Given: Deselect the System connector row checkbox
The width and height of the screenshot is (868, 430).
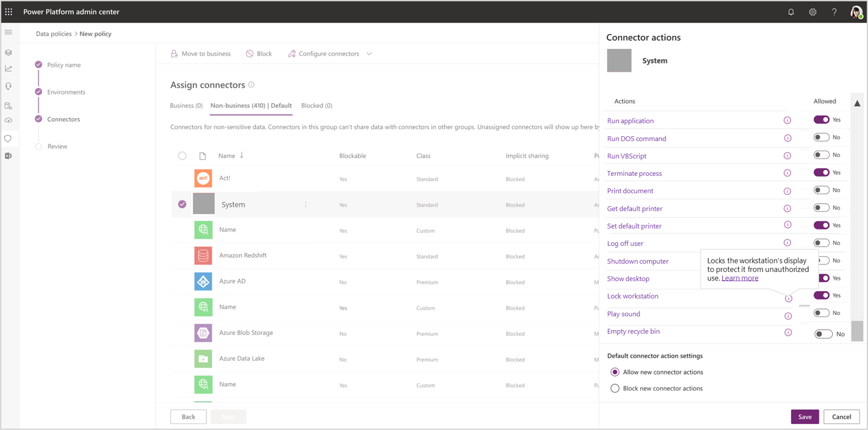Looking at the screenshot, I should (182, 204).
